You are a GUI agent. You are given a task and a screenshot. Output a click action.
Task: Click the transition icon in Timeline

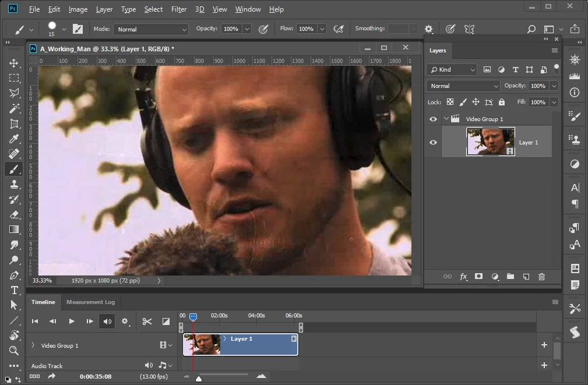pos(166,322)
